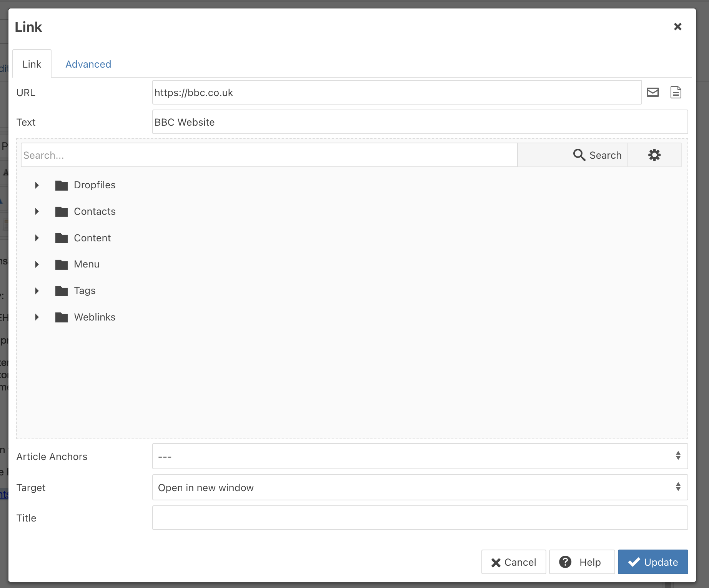
Task: Click the Weblinks folder icon
Action: 62,317
